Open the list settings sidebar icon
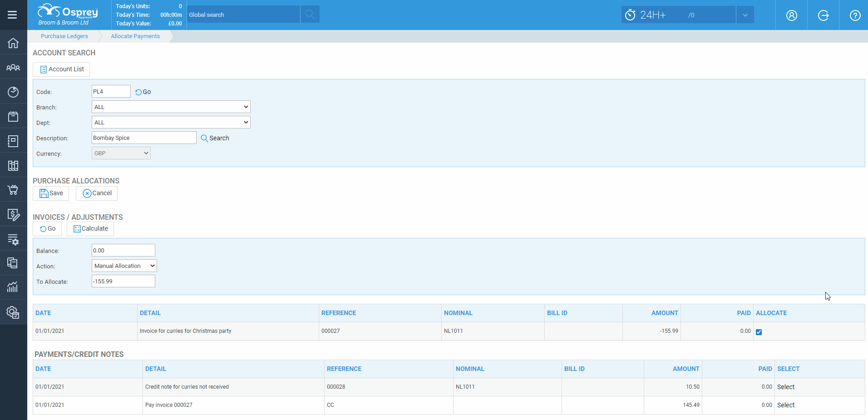The width and height of the screenshot is (868, 420). click(x=13, y=239)
